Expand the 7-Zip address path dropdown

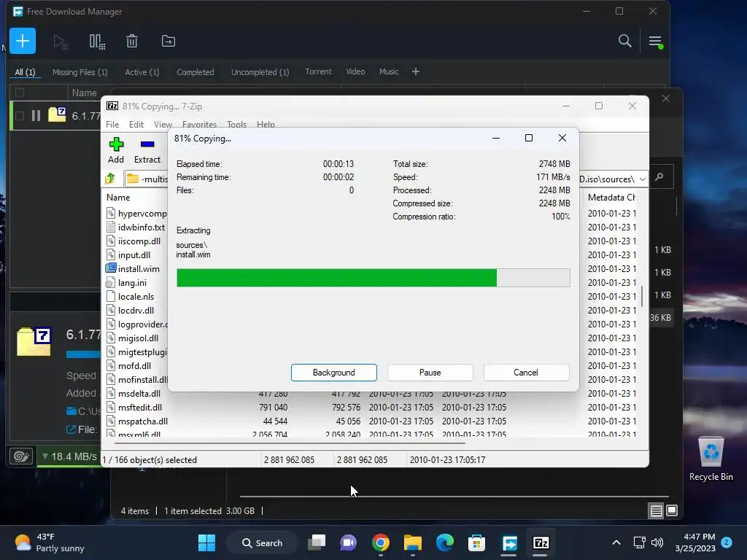coord(642,179)
